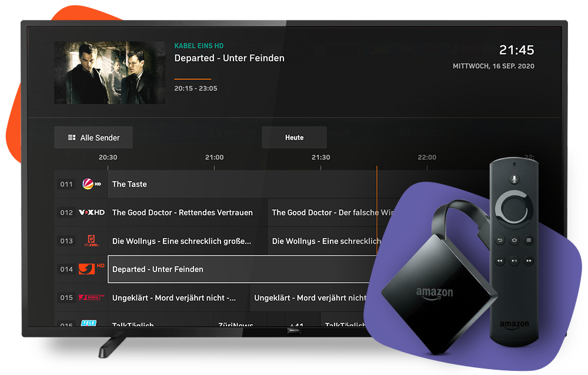588x375 pixels.
Task: Click channel number 014
Action: coord(66,269)
